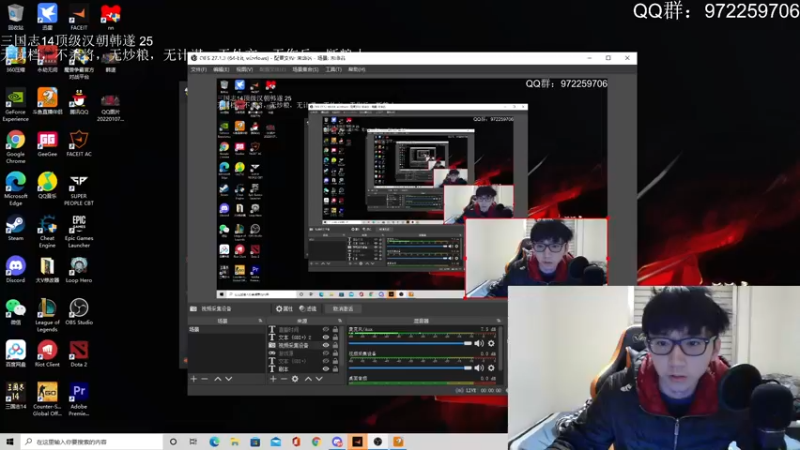Open the 帮助(H) menu in OBS
The width and height of the screenshot is (800, 450).
click(357, 69)
